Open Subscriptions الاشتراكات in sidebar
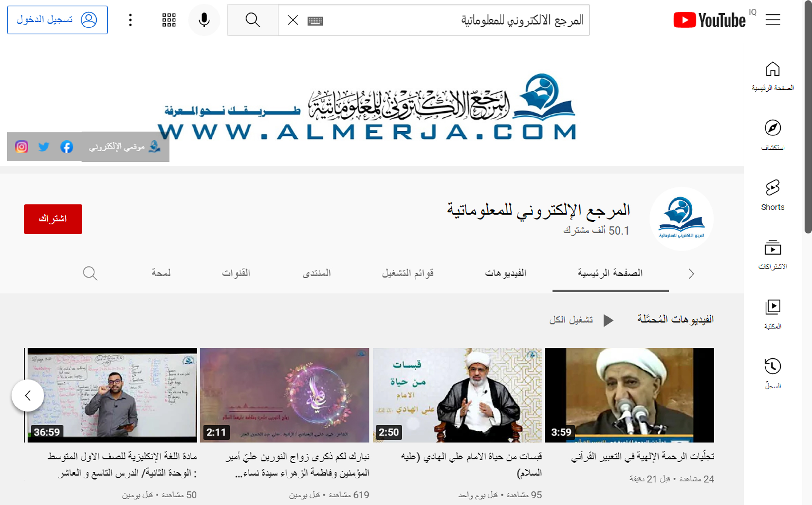 773,255
